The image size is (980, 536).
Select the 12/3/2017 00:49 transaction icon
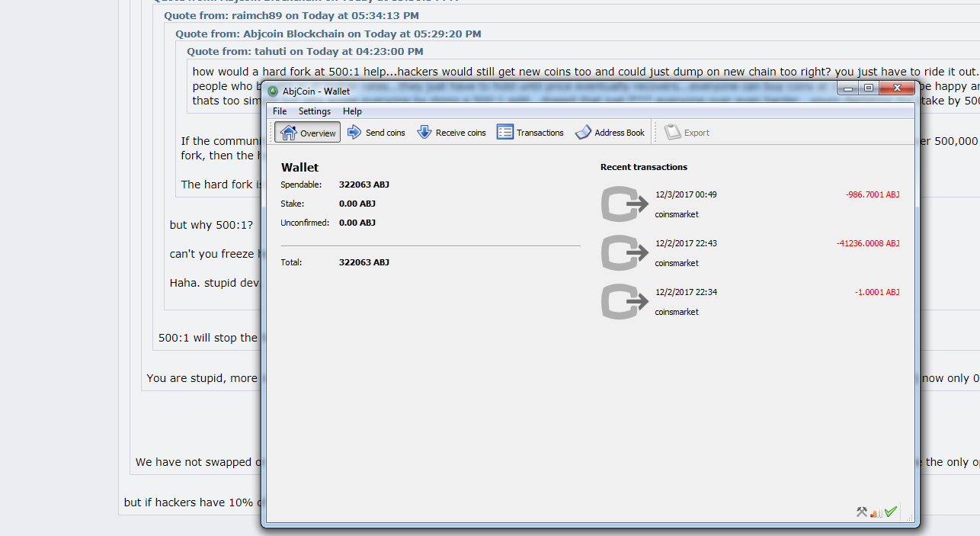(x=625, y=204)
